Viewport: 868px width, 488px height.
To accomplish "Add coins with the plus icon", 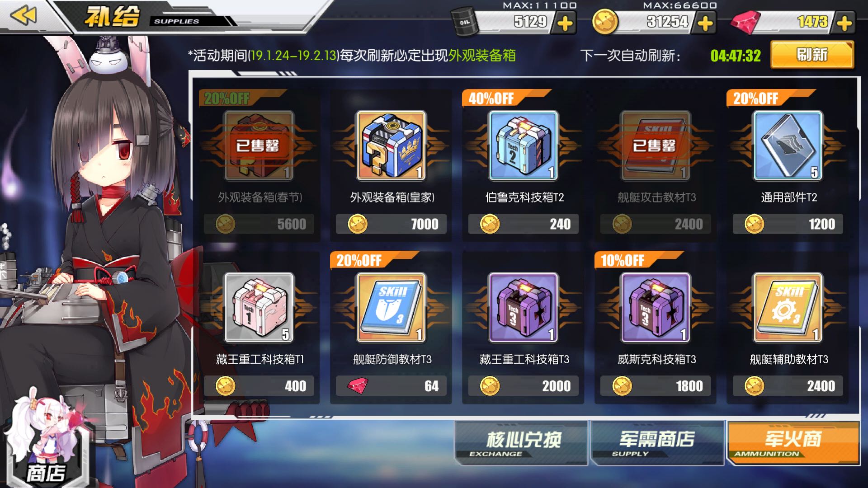I will [x=705, y=23].
